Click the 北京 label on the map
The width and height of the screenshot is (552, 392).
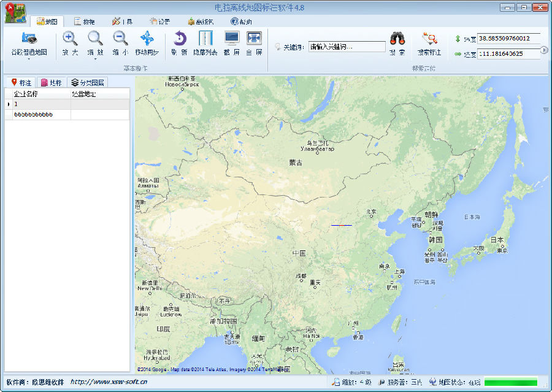372,211
